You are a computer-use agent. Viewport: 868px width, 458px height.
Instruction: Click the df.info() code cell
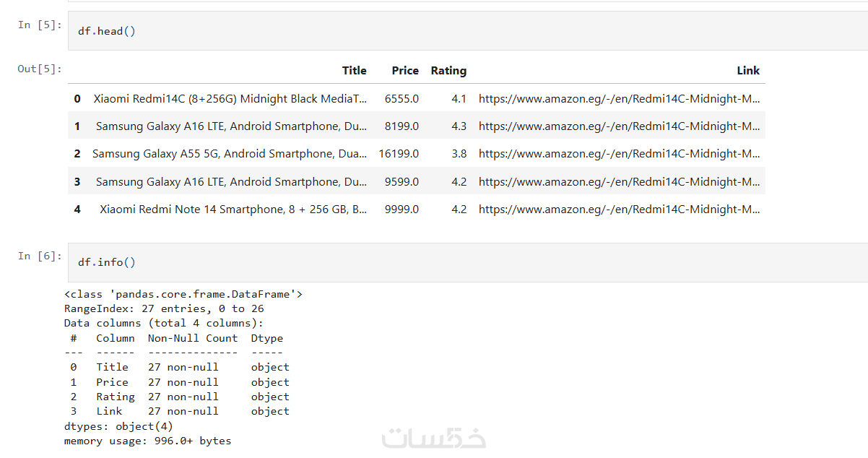462,262
